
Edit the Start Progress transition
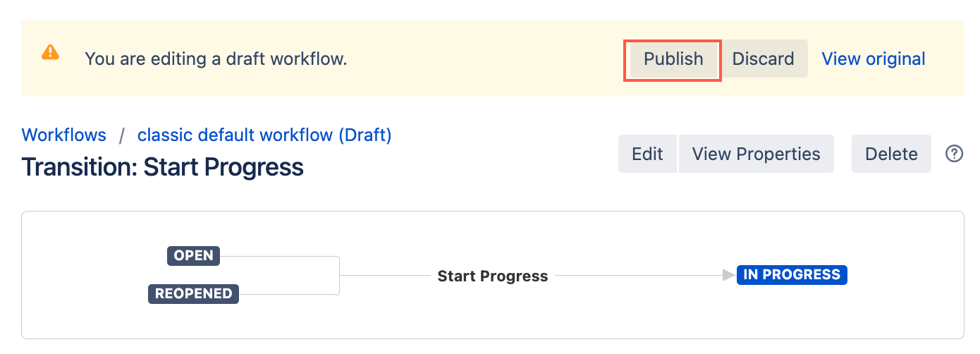click(x=647, y=154)
